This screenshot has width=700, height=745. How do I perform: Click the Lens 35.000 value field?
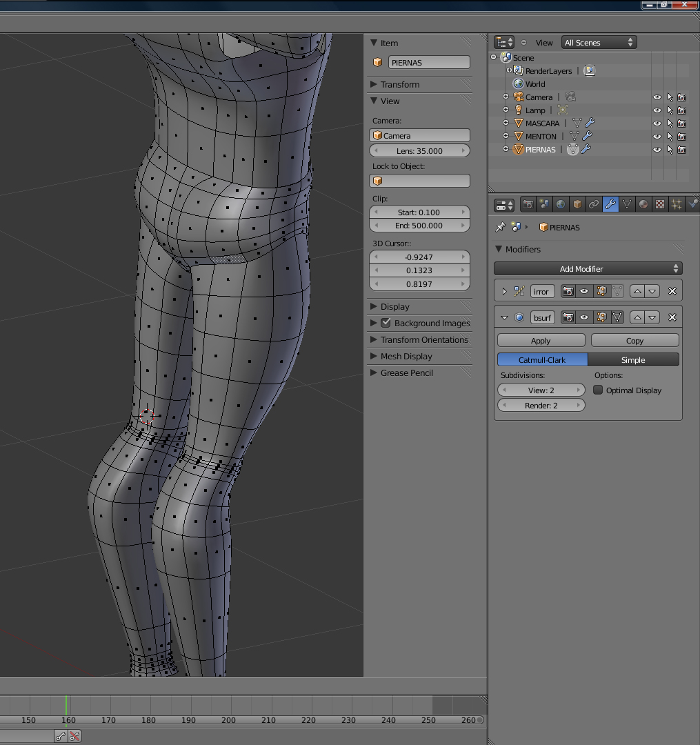[420, 150]
